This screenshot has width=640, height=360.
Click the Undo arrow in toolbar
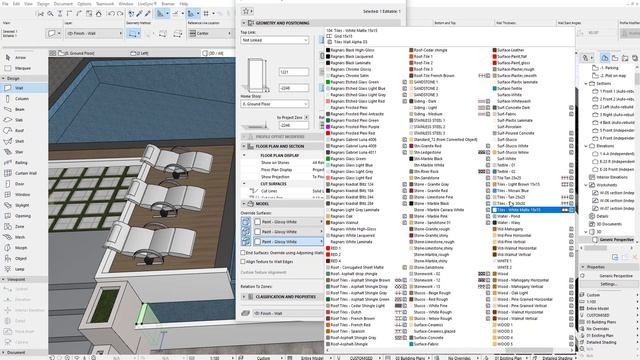coord(111,13)
